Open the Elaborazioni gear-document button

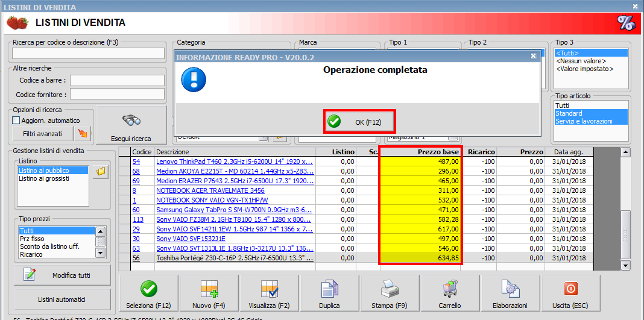coord(510,293)
